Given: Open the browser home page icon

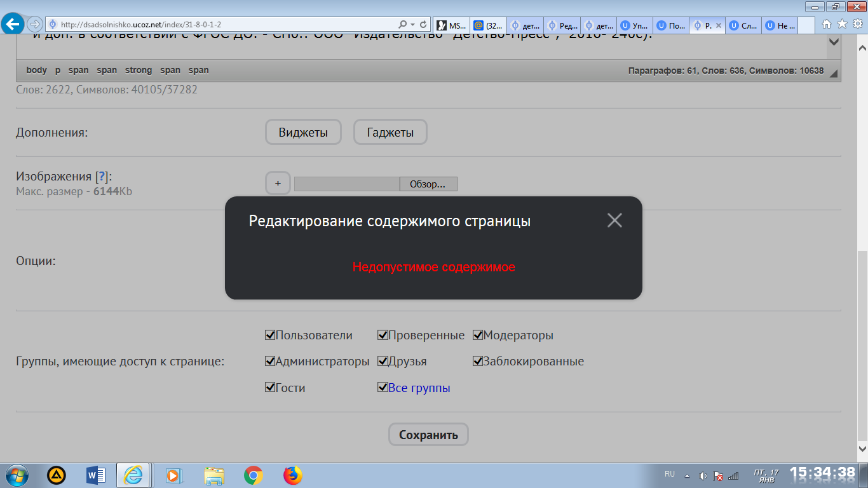Looking at the screenshot, I should 826,24.
